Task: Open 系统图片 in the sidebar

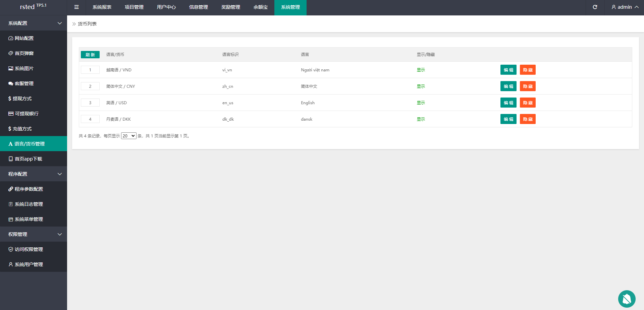Action: pyautogui.click(x=24, y=68)
